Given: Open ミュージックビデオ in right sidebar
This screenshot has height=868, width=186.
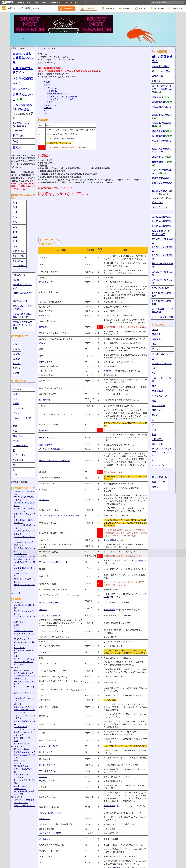Looking at the screenshot, I should click(x=162, y=364).
